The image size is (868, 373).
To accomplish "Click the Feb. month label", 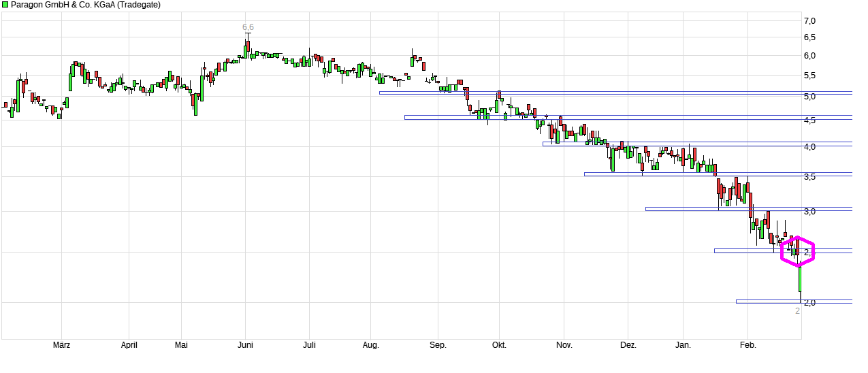I will pos(748,345).
